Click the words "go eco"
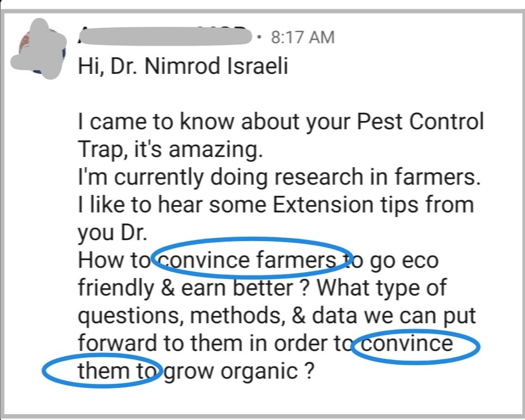The width and height of the screenshot is (525, 420). (x=404, y=261)
